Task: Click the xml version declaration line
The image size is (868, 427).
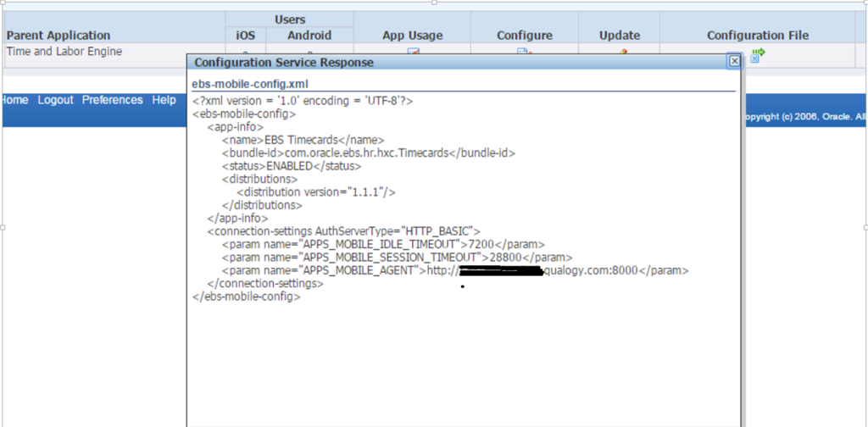Action: click(x=303, y=101)
